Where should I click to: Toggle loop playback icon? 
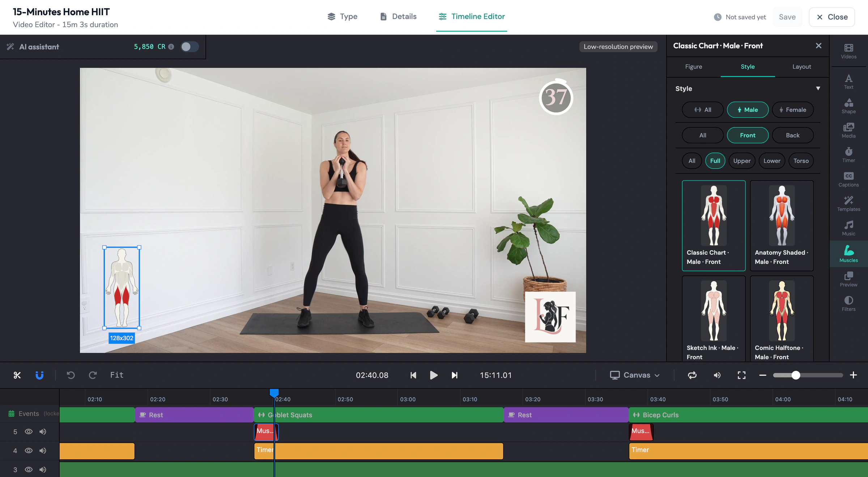click(x=692, y=375)
